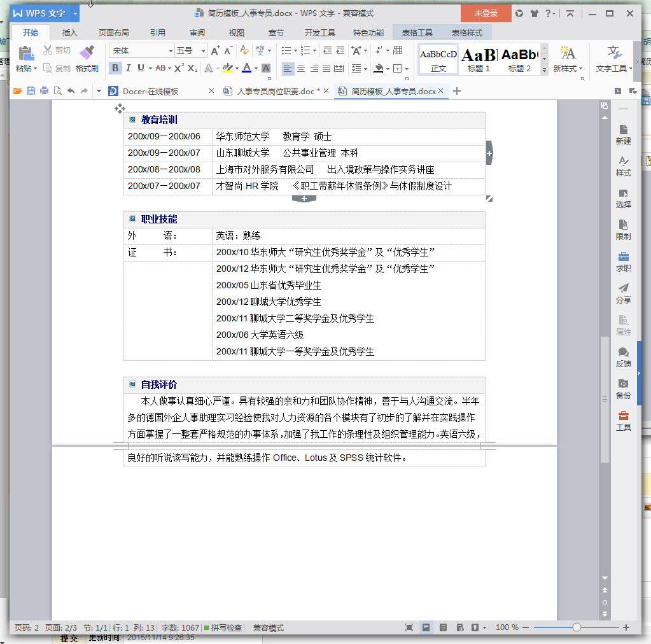
Task: Toggle 拼写检查 in status bar
Action: pyautogui.click(x=223, y=628)
